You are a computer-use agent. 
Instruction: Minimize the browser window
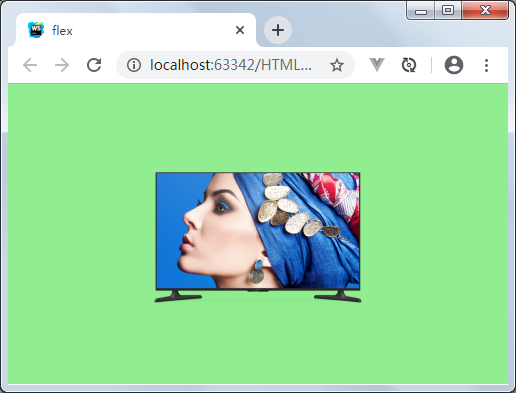point(421,11)
